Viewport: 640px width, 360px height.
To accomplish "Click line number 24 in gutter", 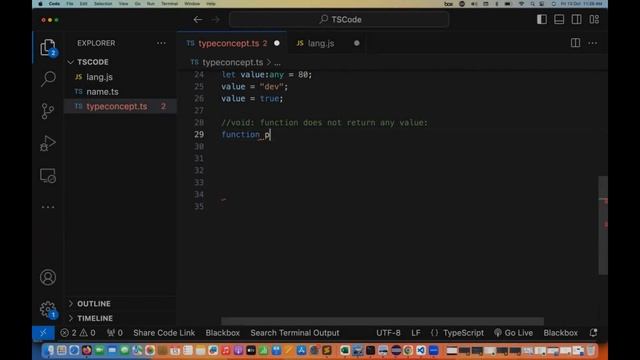I will [x=199, y=75].
